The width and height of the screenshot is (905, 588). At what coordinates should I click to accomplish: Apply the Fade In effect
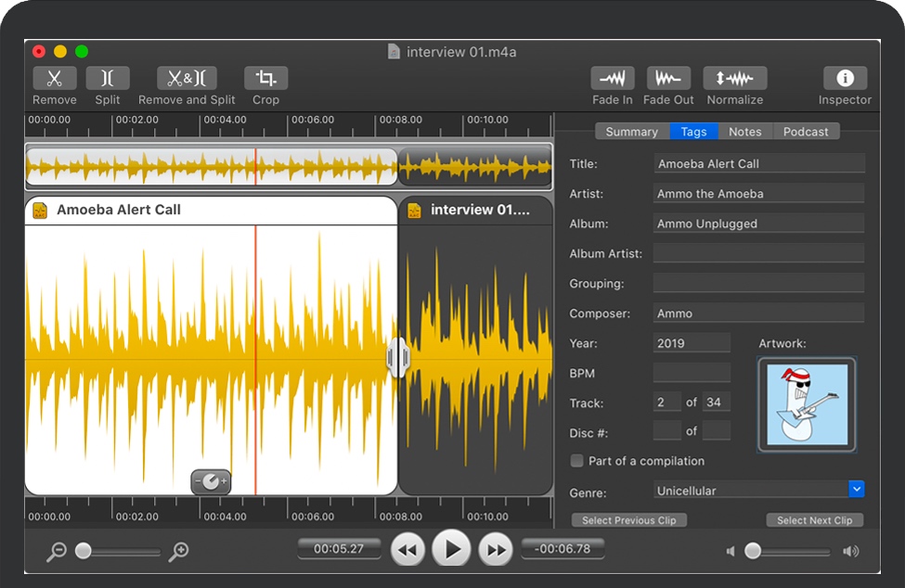[x=613, y=79]
